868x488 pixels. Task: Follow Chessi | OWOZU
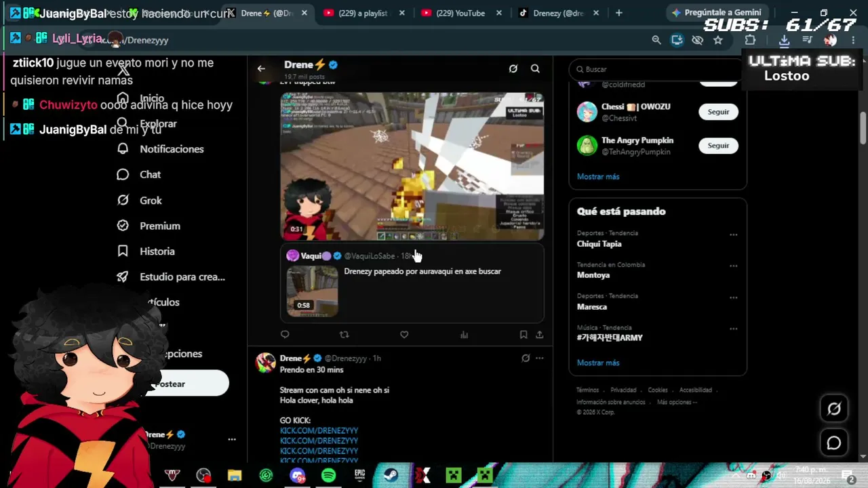718,112
